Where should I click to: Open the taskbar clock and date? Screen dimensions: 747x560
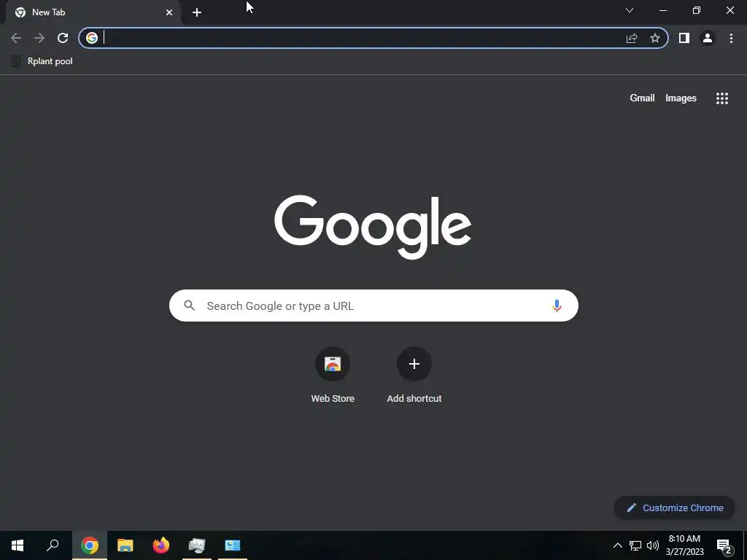coord(684,545)
